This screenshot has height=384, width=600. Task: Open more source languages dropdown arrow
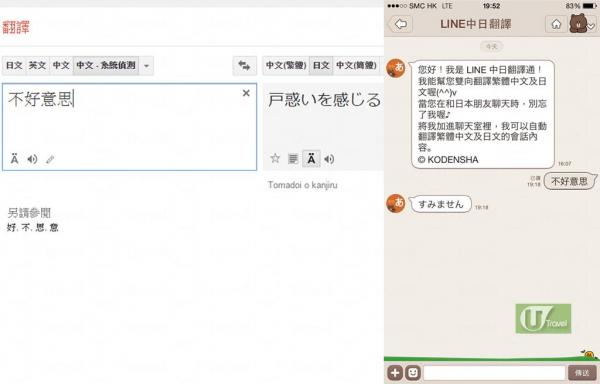click(x=146, y=66)
